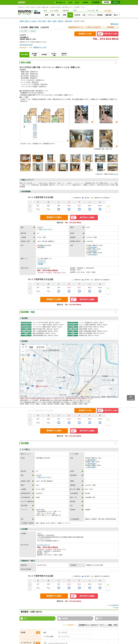Open the リフォーム navigation tab
Screen dimensions: 138x644
coord(91,15)
